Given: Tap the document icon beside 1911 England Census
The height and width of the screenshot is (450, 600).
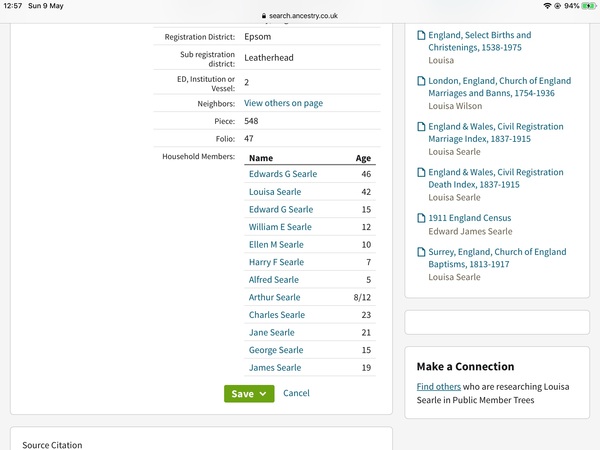Looking at the screenshot, I should [421, 218].
